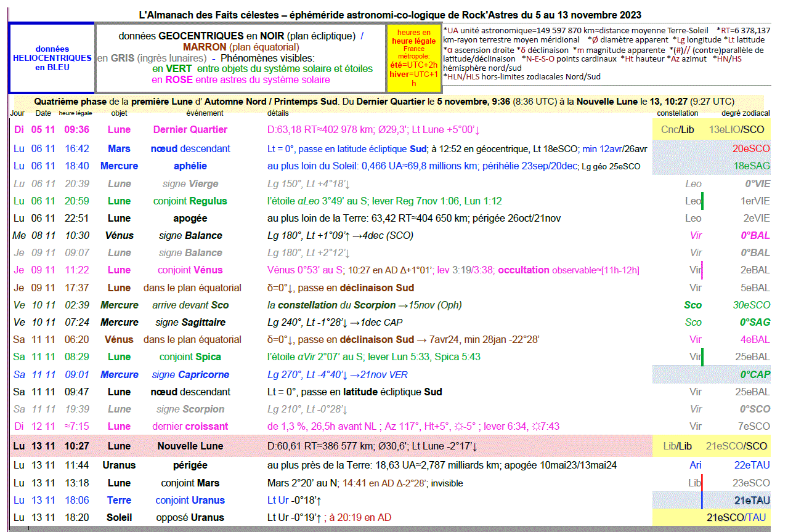The image size is (788, 532).
Task: Select the red "20eSCO" zodiac degree
Action: point(751,149)
